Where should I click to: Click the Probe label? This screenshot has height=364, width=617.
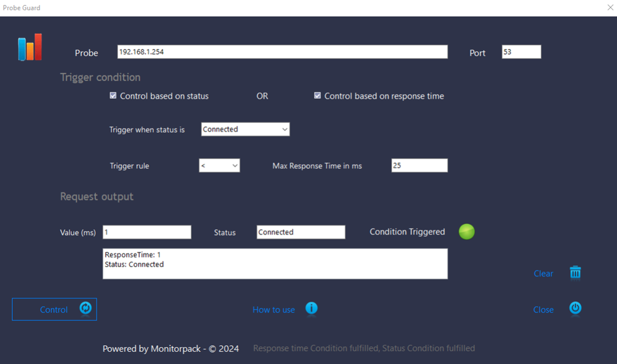[x=86, y=53]
